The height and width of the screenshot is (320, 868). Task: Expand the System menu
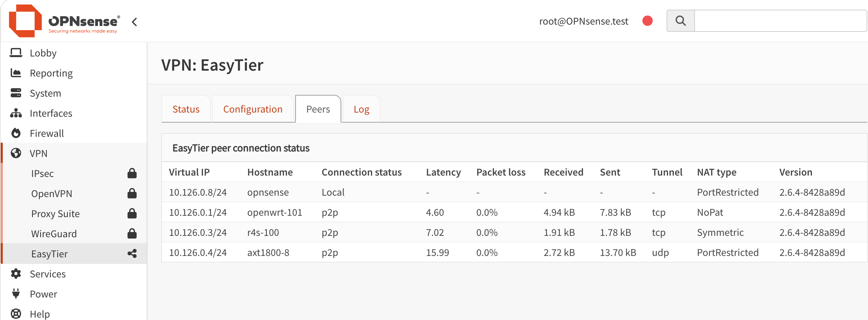tap(45, 93)
